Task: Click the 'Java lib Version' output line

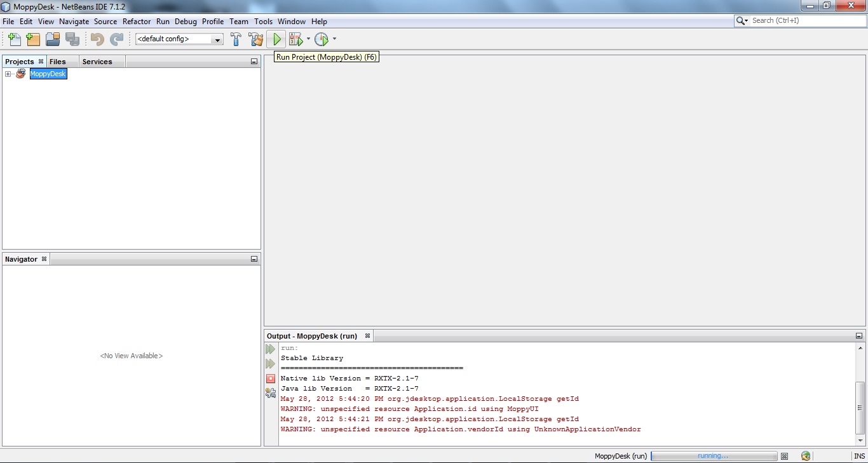Action: 349,389
